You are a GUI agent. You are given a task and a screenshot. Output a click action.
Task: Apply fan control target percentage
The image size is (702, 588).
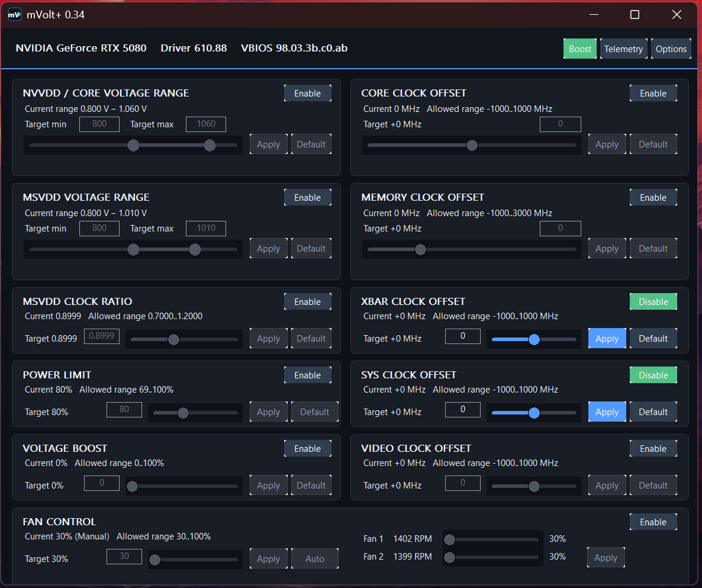tap(269, 559)
